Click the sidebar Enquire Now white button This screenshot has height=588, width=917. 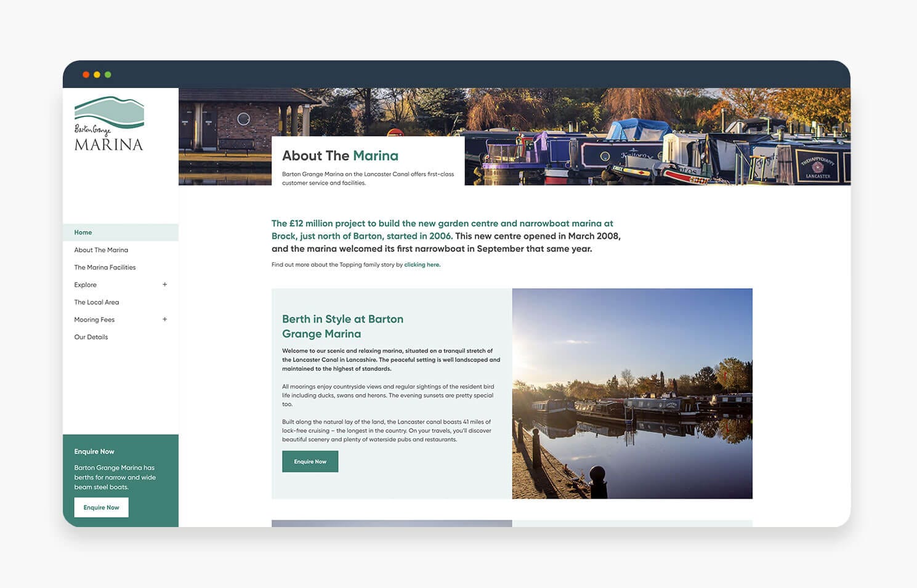click(102, 507)
